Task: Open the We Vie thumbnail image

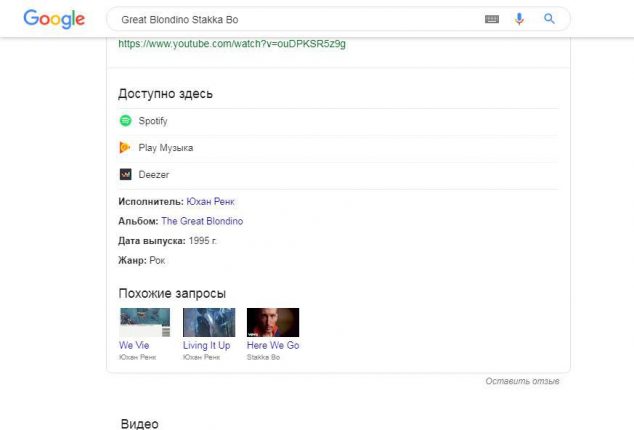Action: tap(145, 322)
